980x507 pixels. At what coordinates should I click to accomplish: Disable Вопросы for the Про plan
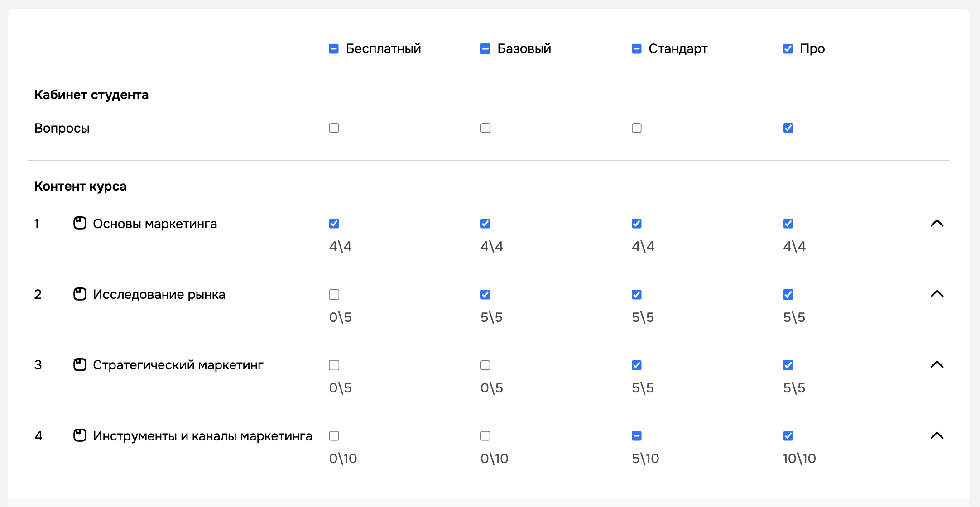[x=788, y=128]
